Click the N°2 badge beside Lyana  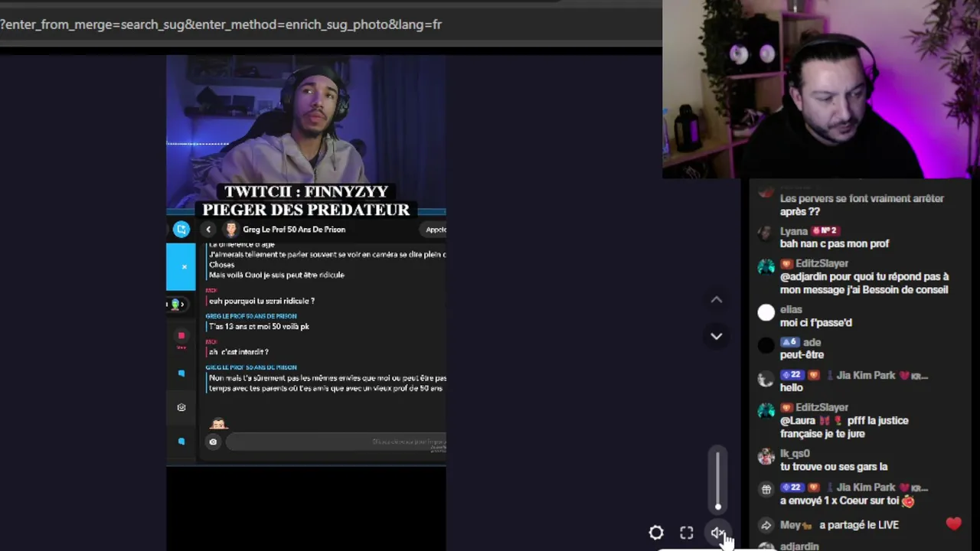(824, 231)
